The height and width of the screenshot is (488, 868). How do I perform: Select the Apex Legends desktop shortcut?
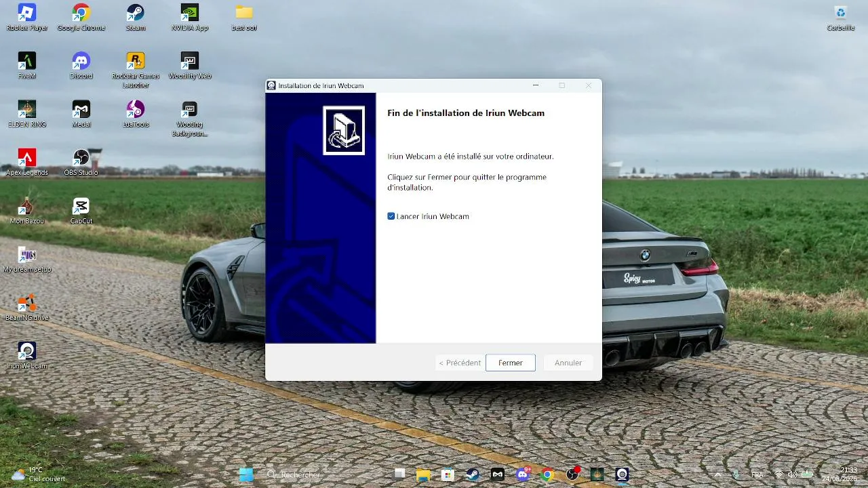point(27,163)
